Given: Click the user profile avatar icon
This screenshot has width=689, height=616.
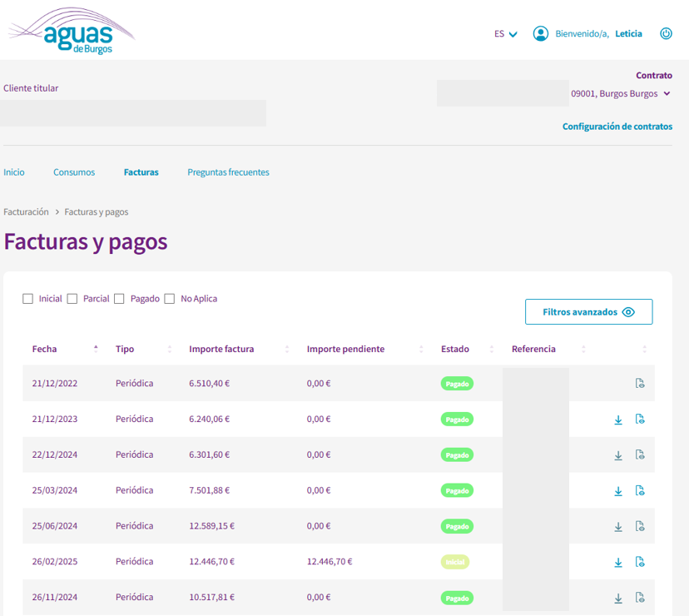Looking at the screenshot, I should 541,34.
